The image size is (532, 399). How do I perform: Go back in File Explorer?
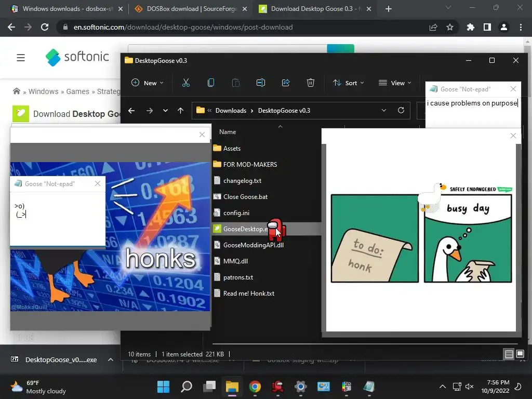tap(131, 111)
